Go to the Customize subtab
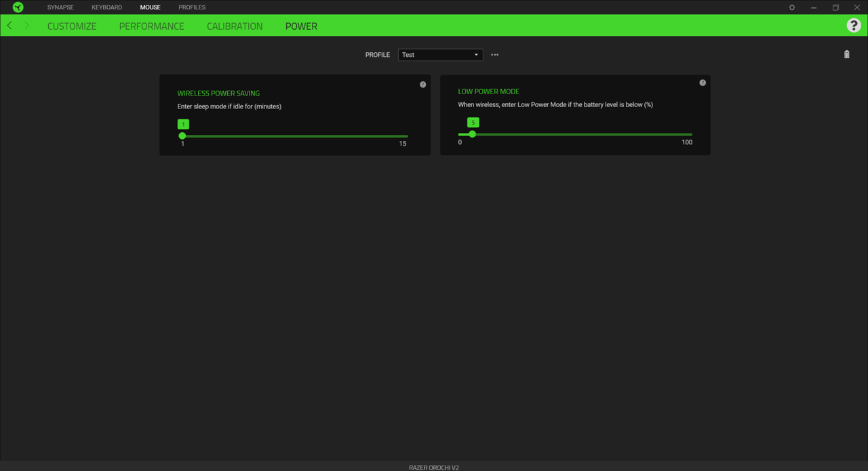This screenshot has width=868, height=471. tap(72, 26)
